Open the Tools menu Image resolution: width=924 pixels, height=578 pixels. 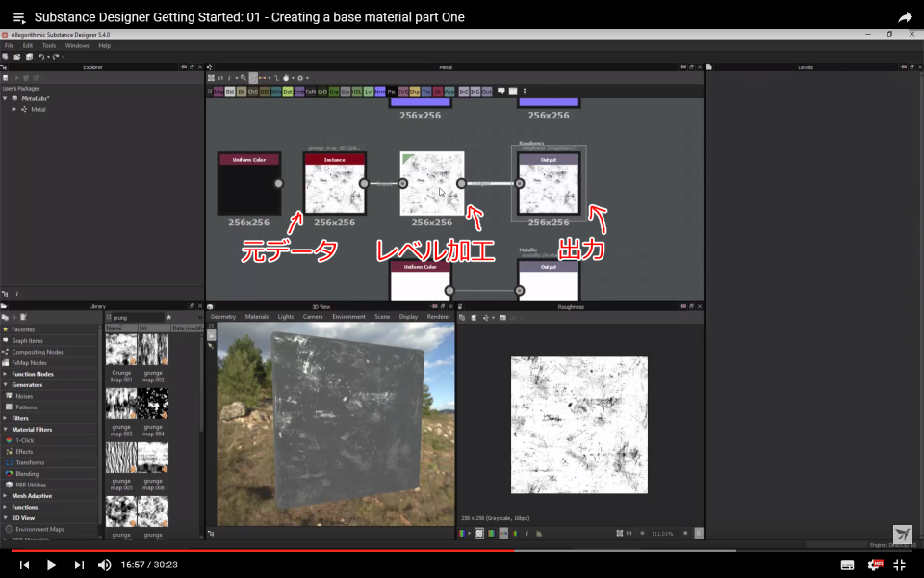click(x=49, y=45)
